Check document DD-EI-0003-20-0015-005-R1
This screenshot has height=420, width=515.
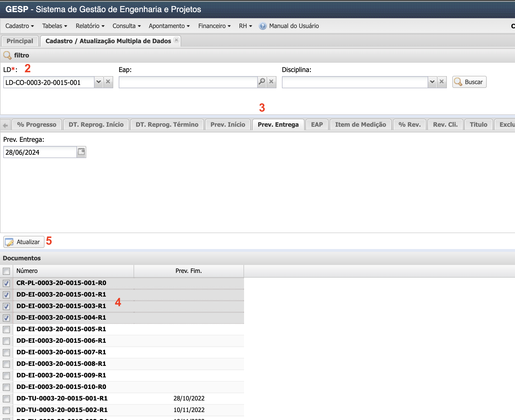6,329
